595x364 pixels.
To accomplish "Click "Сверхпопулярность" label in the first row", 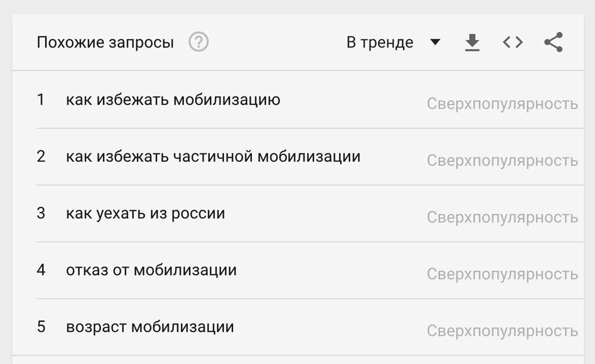I will coord(502,104).
